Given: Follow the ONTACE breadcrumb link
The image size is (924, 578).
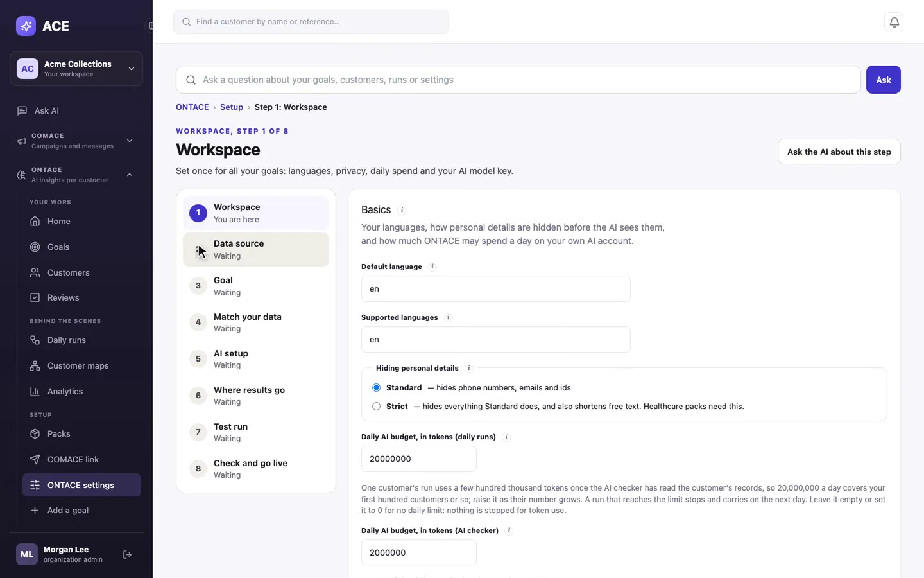Looking at the screenshot, I should coord(193,107).
